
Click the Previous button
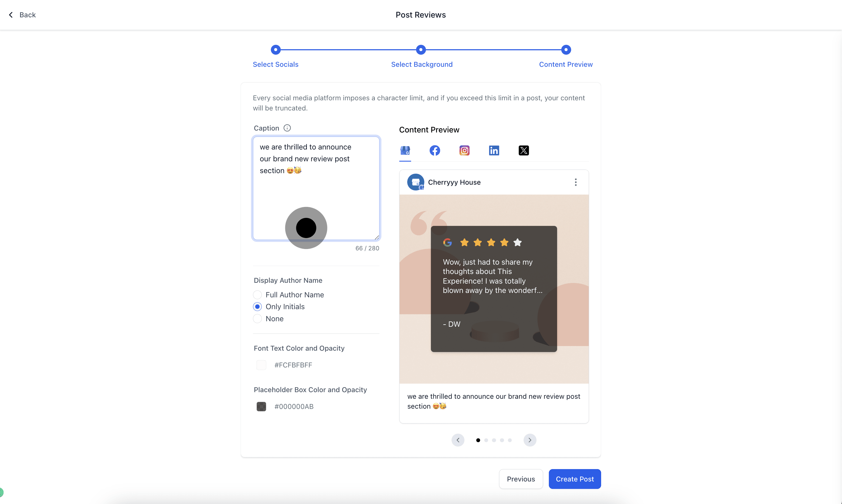pos(521,479)
